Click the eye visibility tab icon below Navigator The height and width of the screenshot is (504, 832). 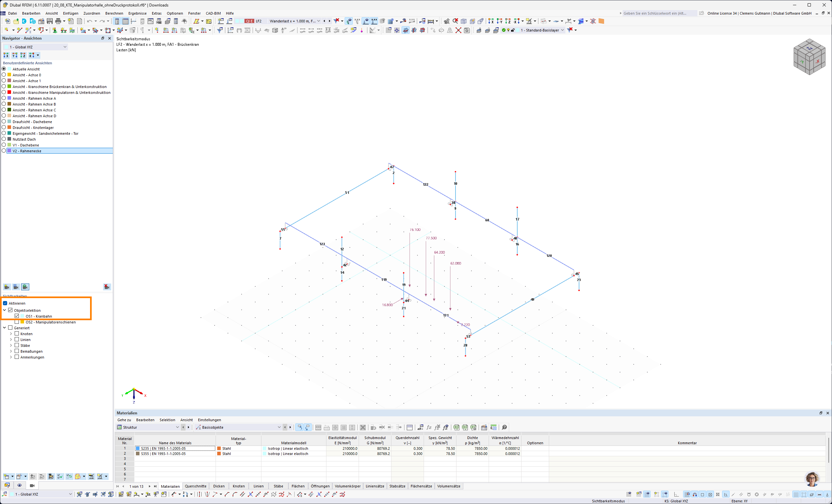coord(20,485)
